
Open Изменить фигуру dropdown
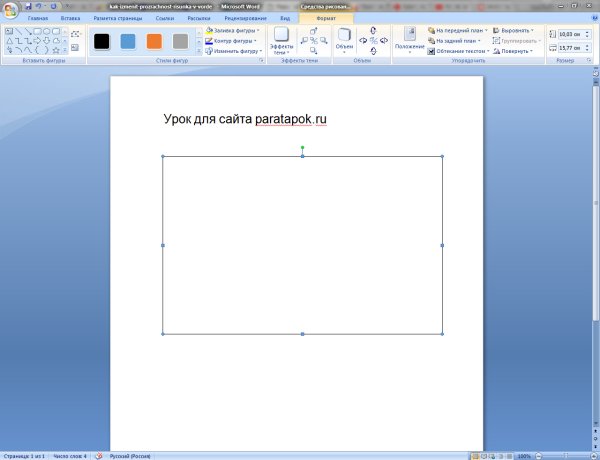coord(234,51)
